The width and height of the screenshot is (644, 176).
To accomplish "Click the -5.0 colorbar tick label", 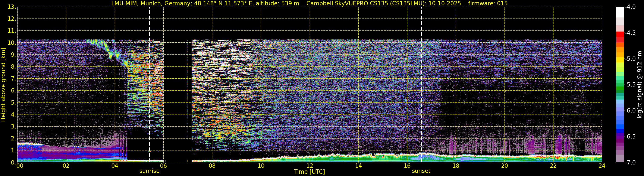I will click(630, 59).
